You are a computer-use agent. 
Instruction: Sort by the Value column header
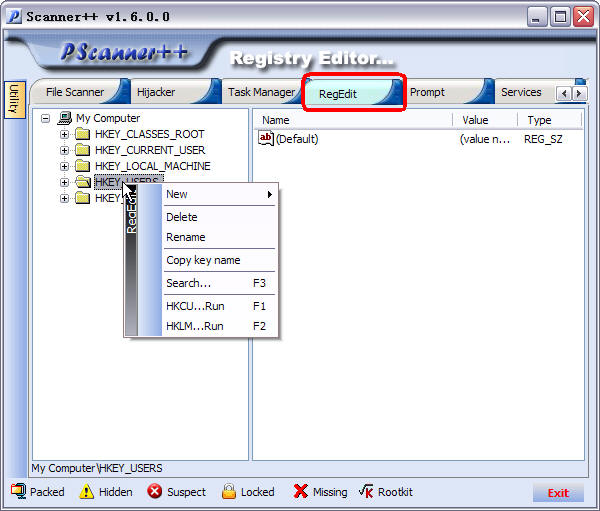coord(485,120)
